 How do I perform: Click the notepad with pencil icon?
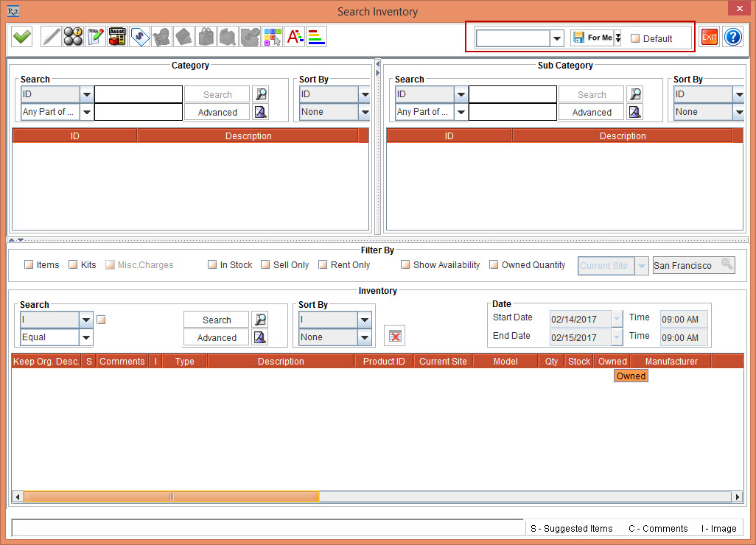pos(95,37)
